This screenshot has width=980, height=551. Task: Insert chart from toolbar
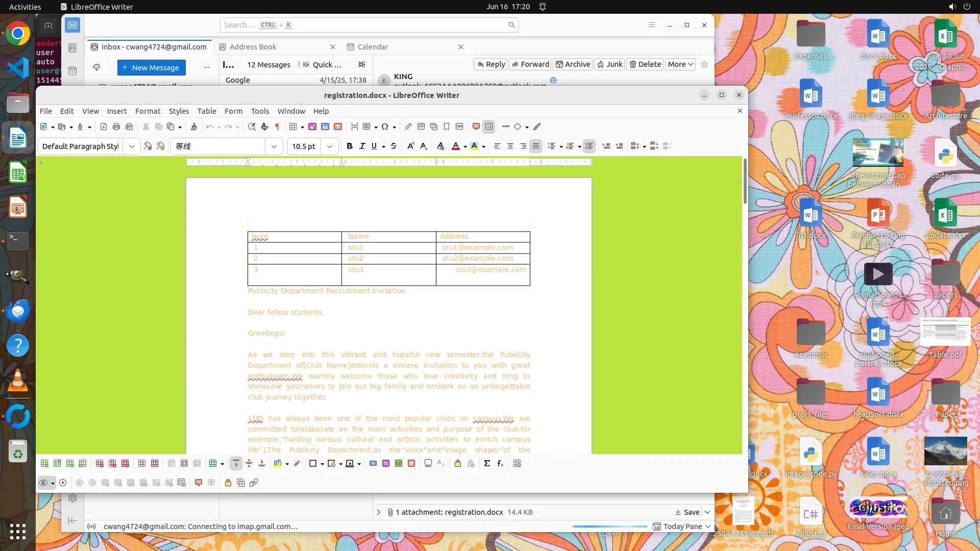tap(325, 127)
